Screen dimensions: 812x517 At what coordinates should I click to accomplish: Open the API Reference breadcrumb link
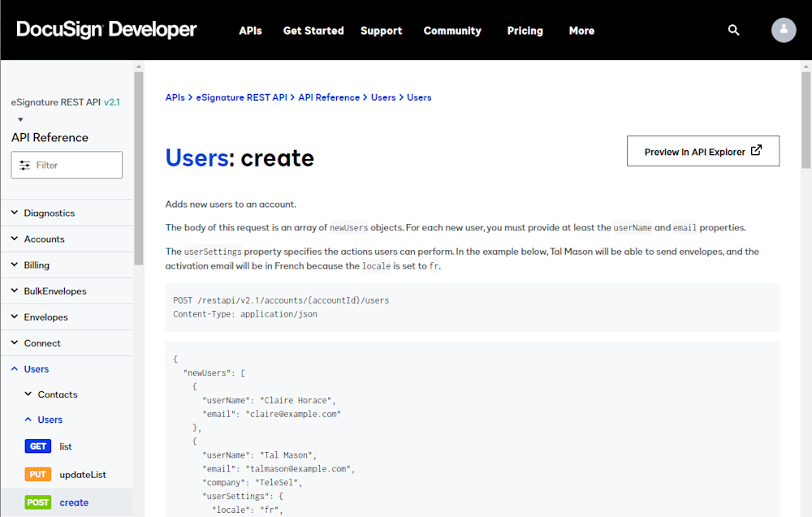tap(329, 97)
